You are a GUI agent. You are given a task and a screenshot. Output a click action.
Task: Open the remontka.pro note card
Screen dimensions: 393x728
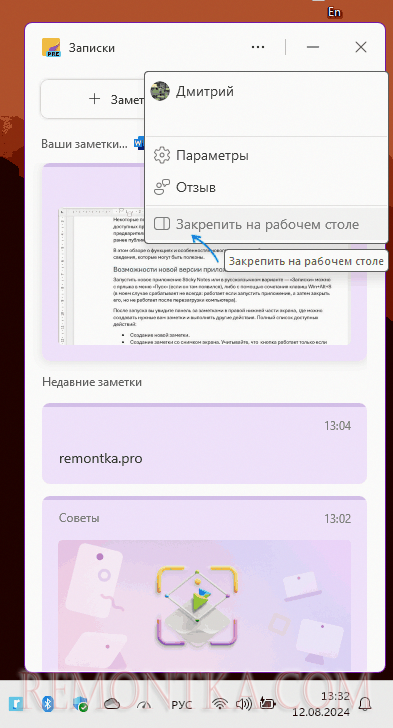tap(204, 443)
